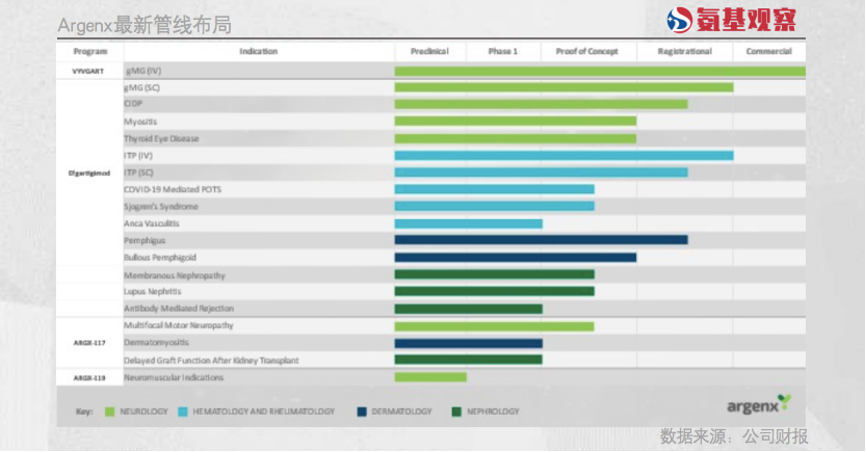Click the Registrational column header
The image size is (866, 452).
coord(685,51)
